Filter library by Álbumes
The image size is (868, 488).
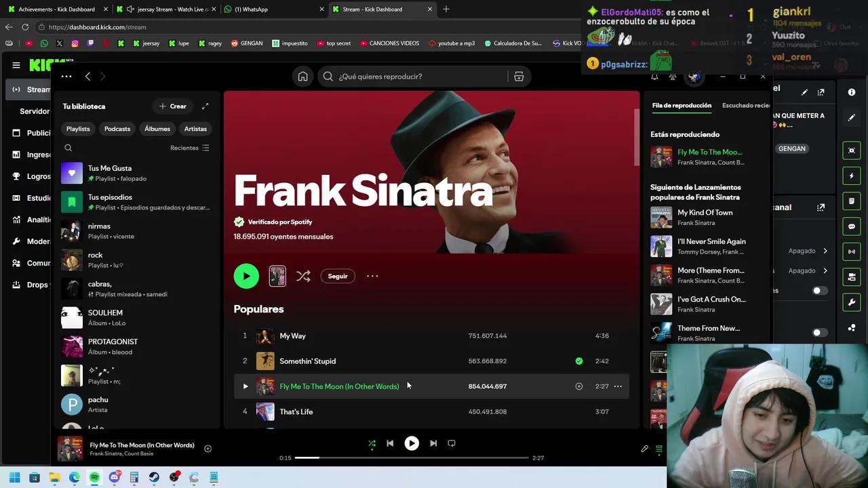[x=157, y=129]
